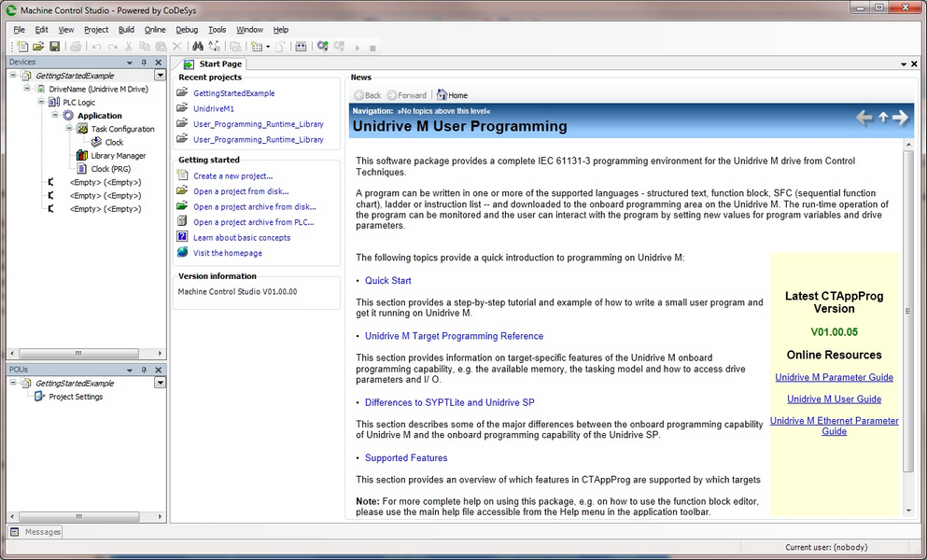Click the Cut scissors icon
This screenshot has width=927, height=560.
click(x=128, y=46)
